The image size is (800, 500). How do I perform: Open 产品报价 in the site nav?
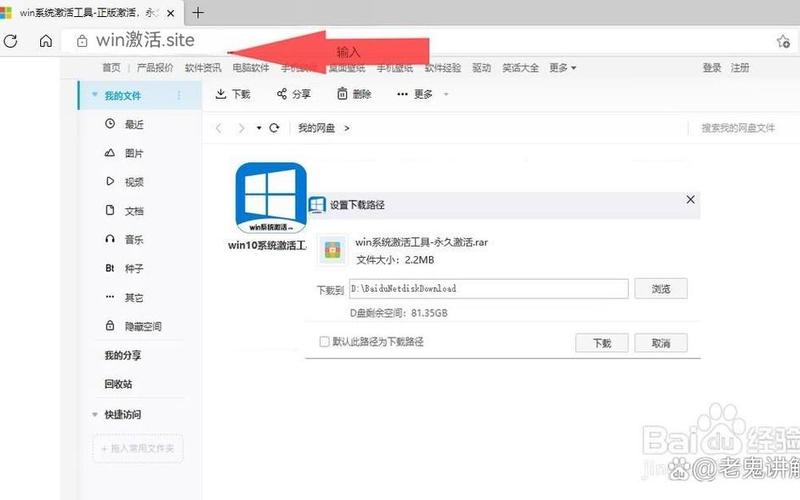point(155,67)
